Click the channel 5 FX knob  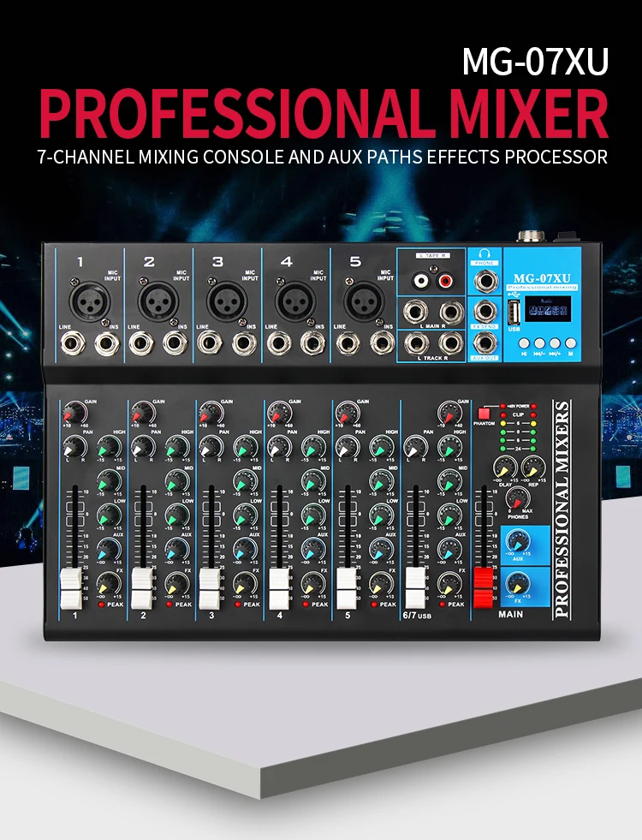tap(382, 584)
